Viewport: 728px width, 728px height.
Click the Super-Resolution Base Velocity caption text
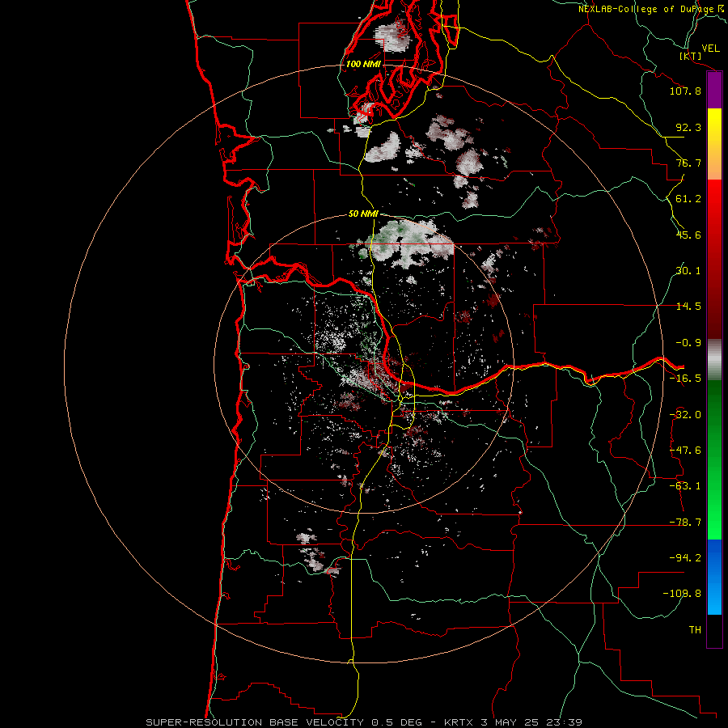click(x=363, y=722)
